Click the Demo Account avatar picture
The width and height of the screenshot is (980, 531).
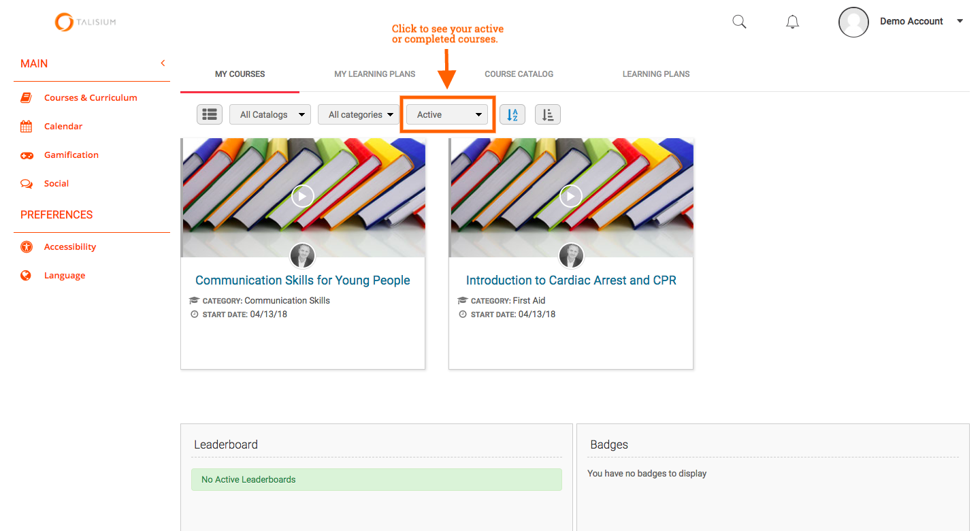pos(853,22)
